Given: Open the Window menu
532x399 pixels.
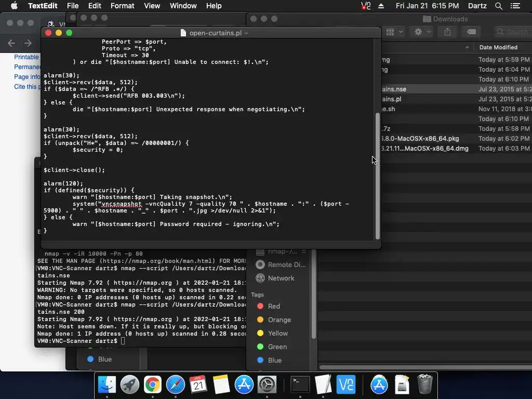Looking at the screenshot, I should [183, 6].
